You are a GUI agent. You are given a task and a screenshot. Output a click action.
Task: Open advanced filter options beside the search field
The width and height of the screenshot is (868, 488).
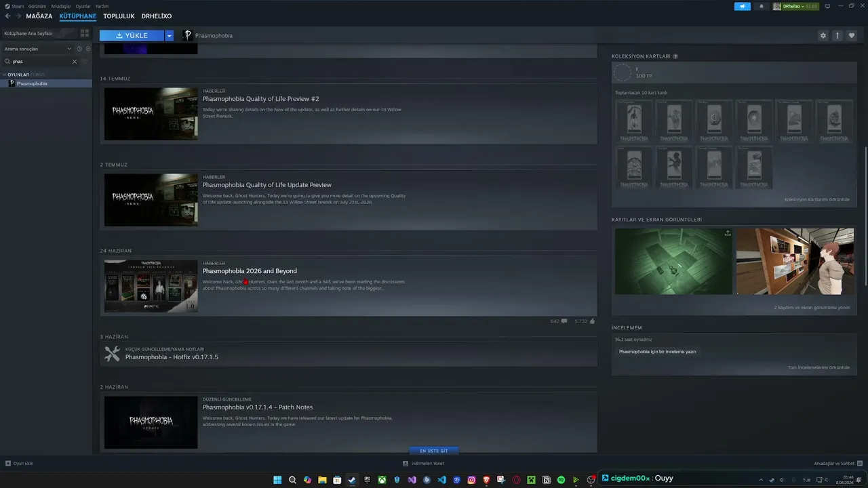(x=85, y=62)
